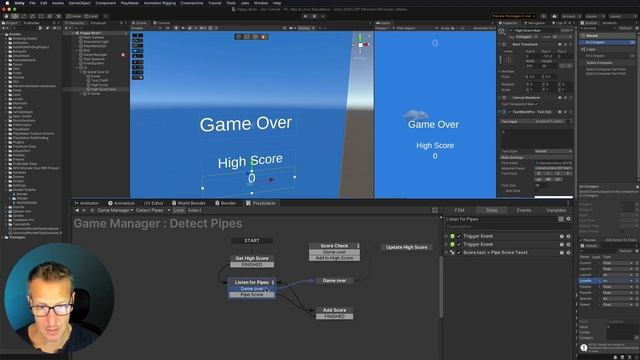Open the Static dropdown in Inspector
This screenshot has height=360, width=640.
click(566, 31)
